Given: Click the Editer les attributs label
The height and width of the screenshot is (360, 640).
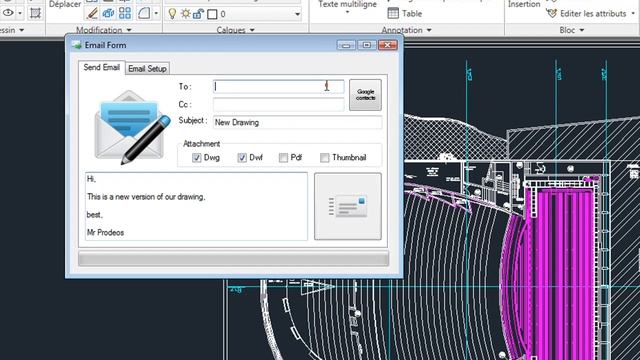Looking at the screenshot, I should [593, 13].
